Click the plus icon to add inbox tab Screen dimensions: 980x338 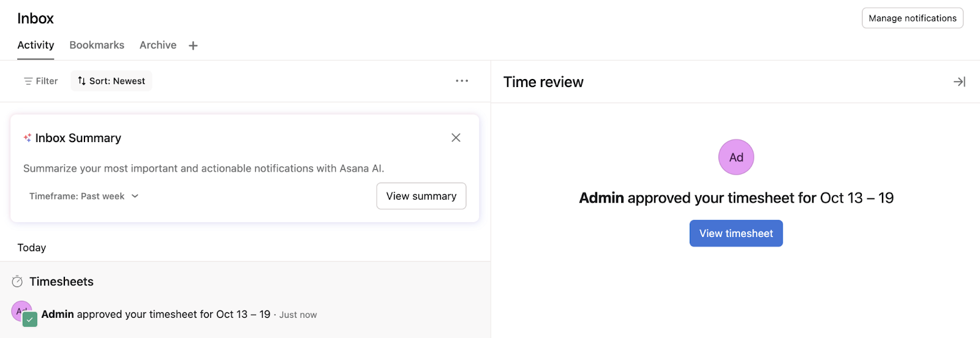coord(193,46)
